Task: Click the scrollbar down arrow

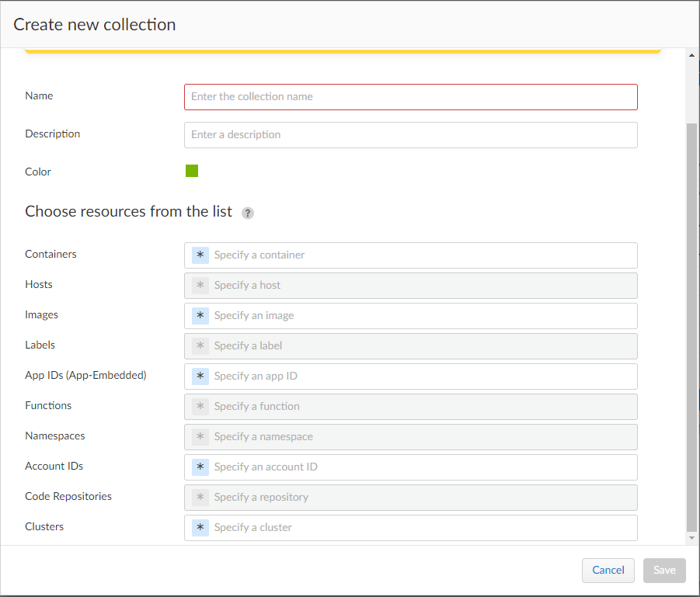Action: (x=692, y=538)
